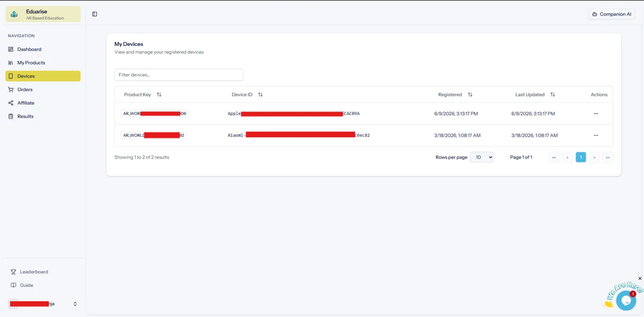Open the Dashboard icon in navigation
This screenshot has width=644, height=317.
point(11,49)
